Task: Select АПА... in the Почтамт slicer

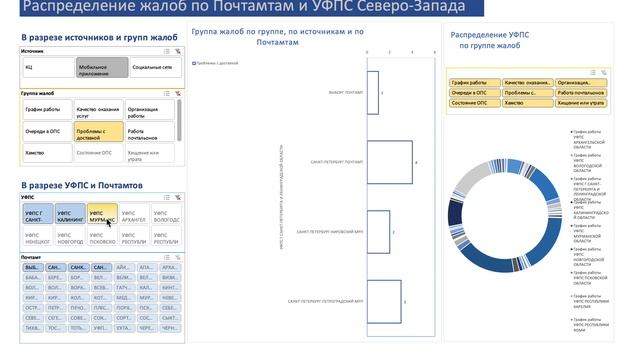Action: pyautogui.click(x=147, y=267)
